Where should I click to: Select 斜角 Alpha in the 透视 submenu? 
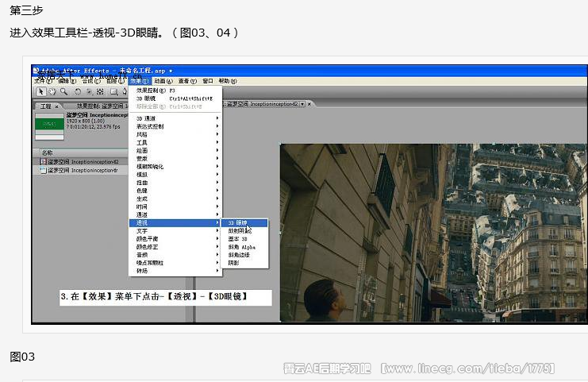(x=244, y=247)
